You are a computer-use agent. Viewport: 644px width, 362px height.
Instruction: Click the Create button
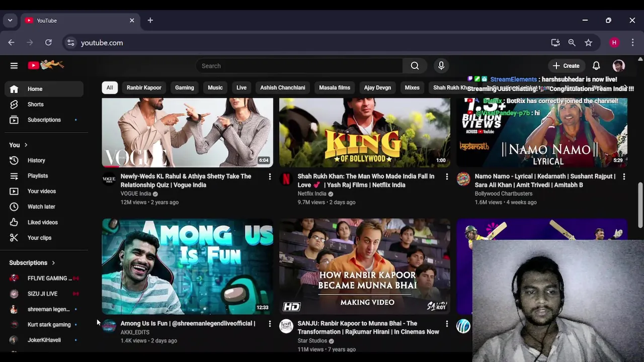pos(566,66)
